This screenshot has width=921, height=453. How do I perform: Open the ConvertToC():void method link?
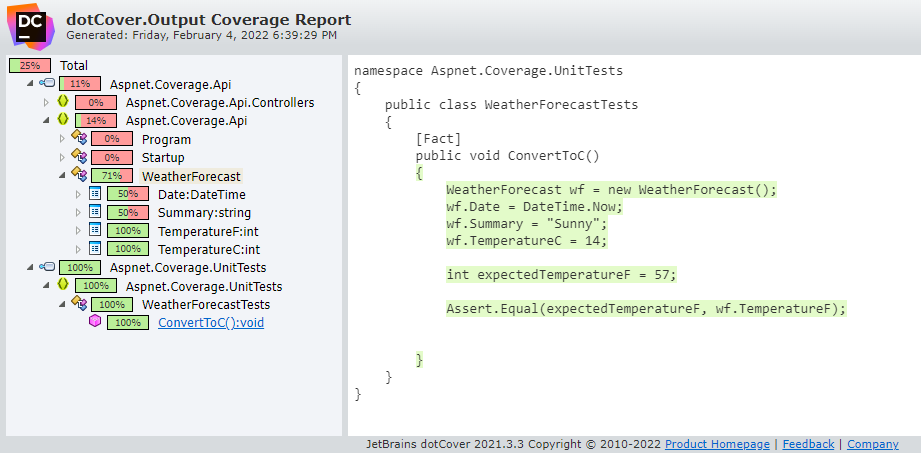coord(211,323)
